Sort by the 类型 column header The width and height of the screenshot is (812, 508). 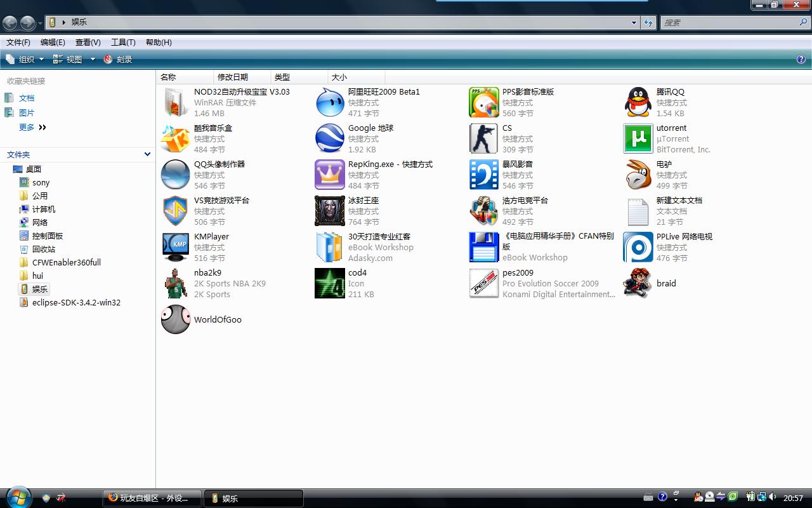(x=299, y=77)
